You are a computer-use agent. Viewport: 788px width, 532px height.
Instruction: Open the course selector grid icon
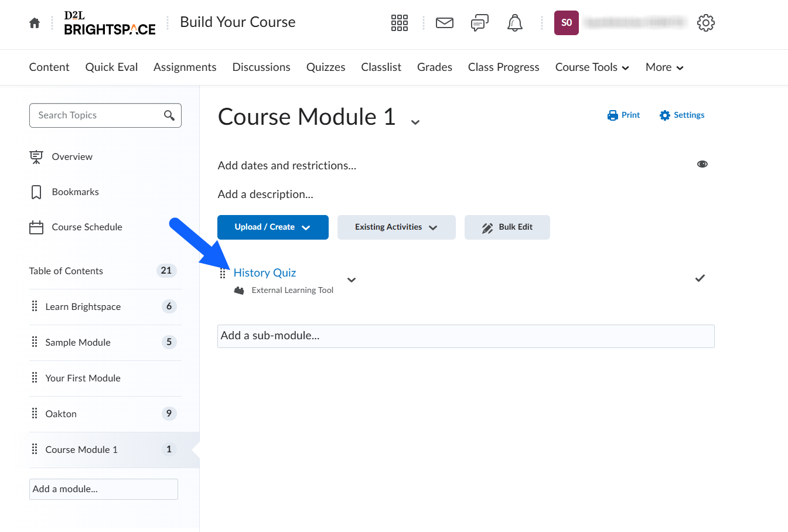pyautogui.click(x=399, y=23)
